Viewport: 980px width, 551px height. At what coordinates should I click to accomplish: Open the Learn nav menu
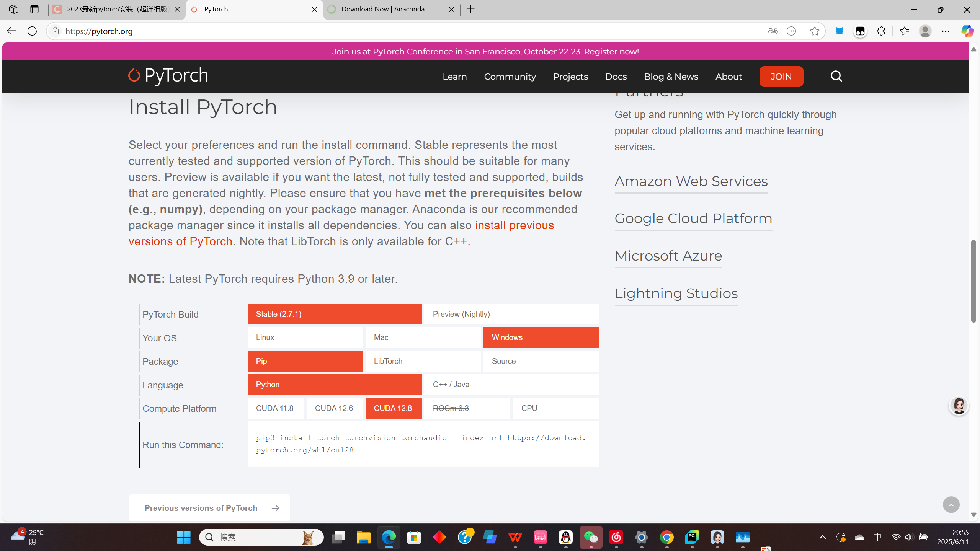pyautogui.click(x=455, y=77)
